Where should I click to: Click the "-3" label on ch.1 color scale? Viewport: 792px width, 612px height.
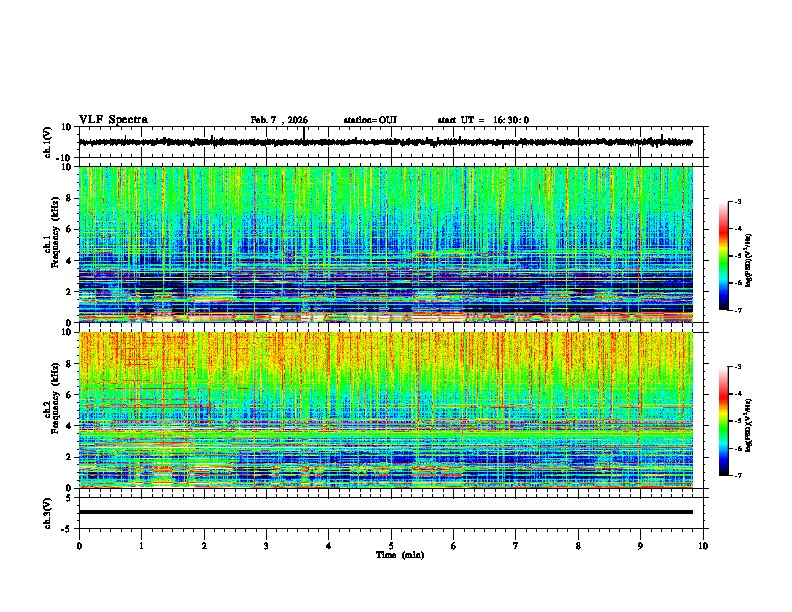738,201
